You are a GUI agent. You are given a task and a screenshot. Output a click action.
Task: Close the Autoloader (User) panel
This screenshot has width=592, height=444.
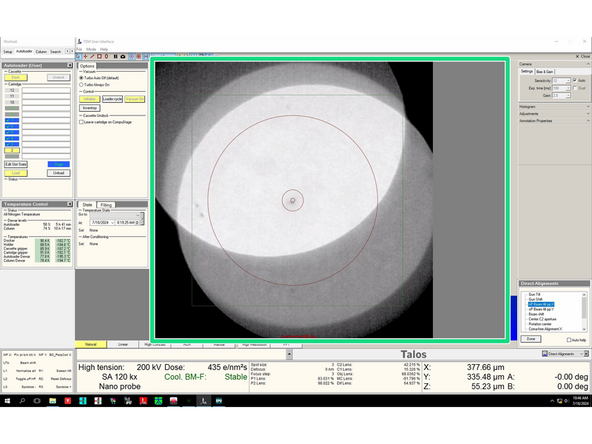[70, 65]
